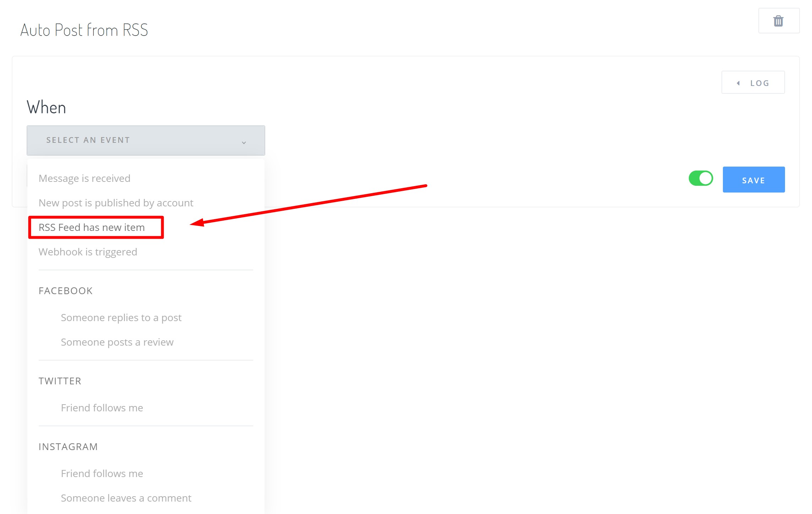Expand the TWITTER section options
Image resolution: width=812 pixels, height=514 pixels.
click(60, 380)
